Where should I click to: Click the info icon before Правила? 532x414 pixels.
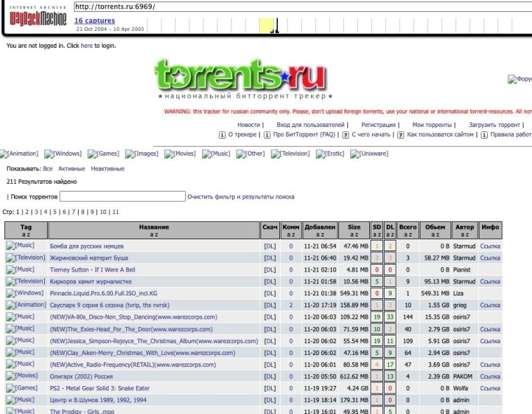tap(484, 135)
